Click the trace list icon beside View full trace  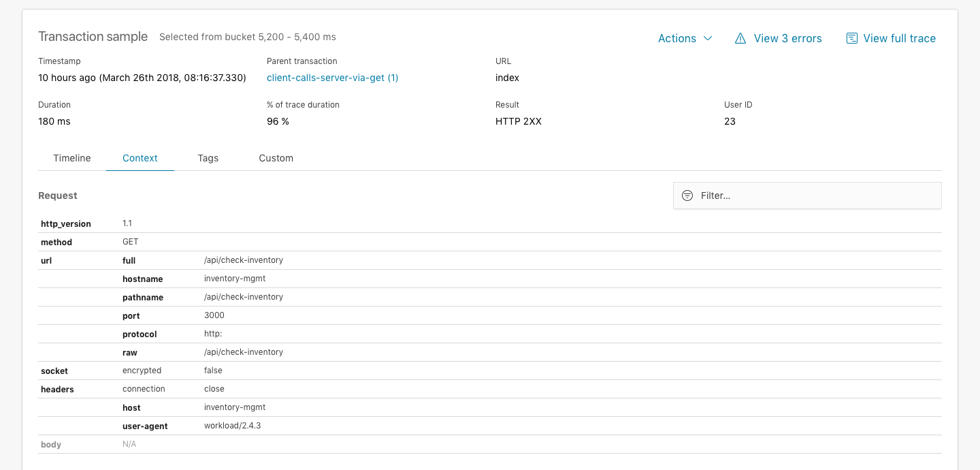(851, 38)
